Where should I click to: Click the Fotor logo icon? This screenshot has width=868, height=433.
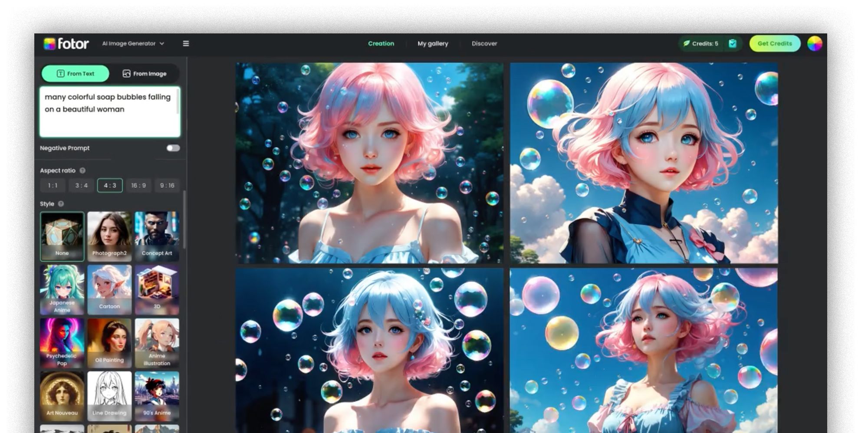pyautogui.click(x=49, y=44)
